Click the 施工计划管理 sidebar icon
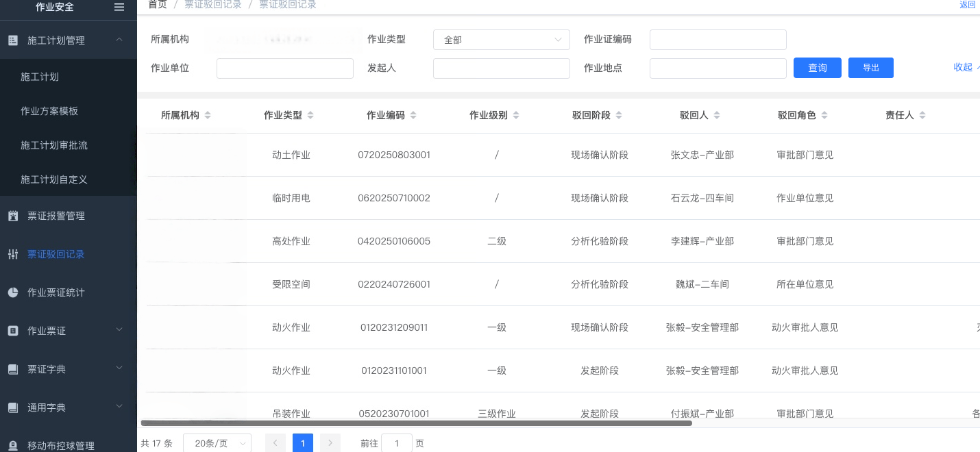The width and height of the screenshot is (980, 452). (13, 40)
